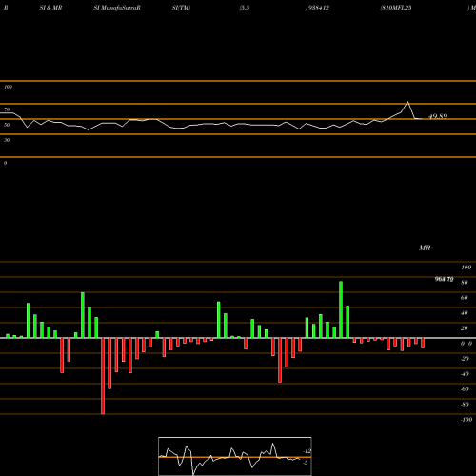
Task: Click the tallest green MR histogram bar
Action: pyautogui.click(x=341, y=309)
